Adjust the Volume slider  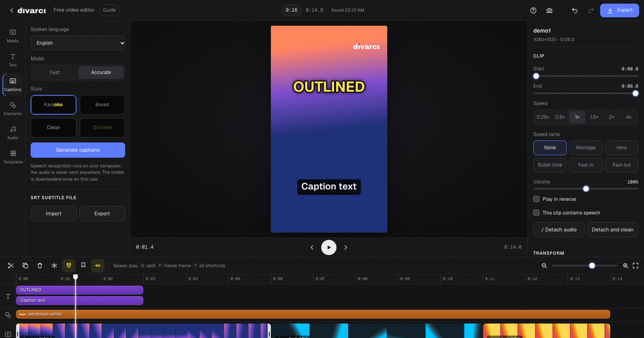[x=586, y=189]
